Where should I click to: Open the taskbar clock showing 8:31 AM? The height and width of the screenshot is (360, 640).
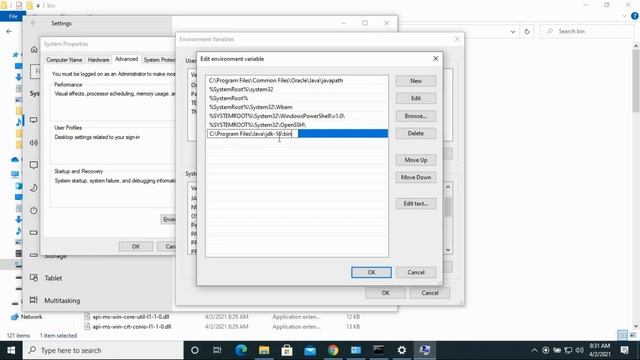(x=599, y=350)
